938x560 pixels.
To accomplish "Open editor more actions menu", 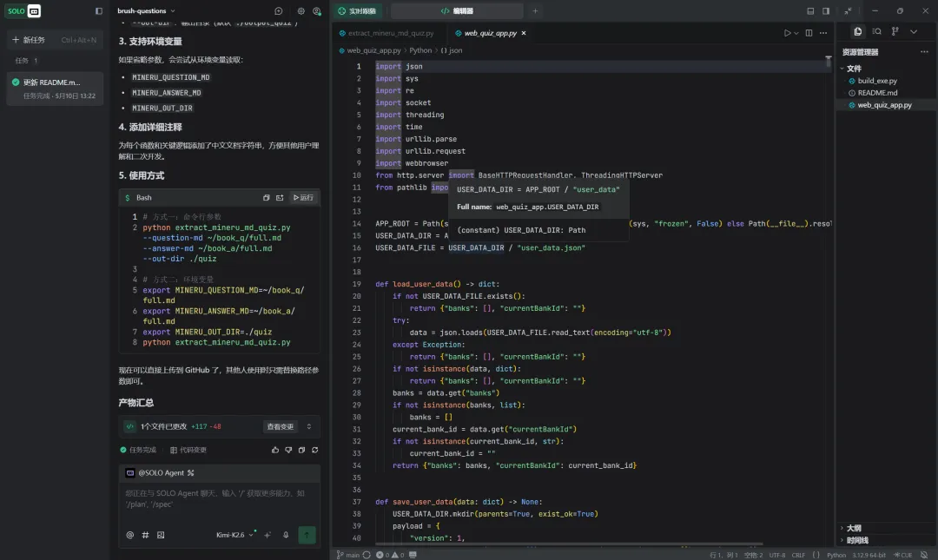I will click(x=823, y=33).
